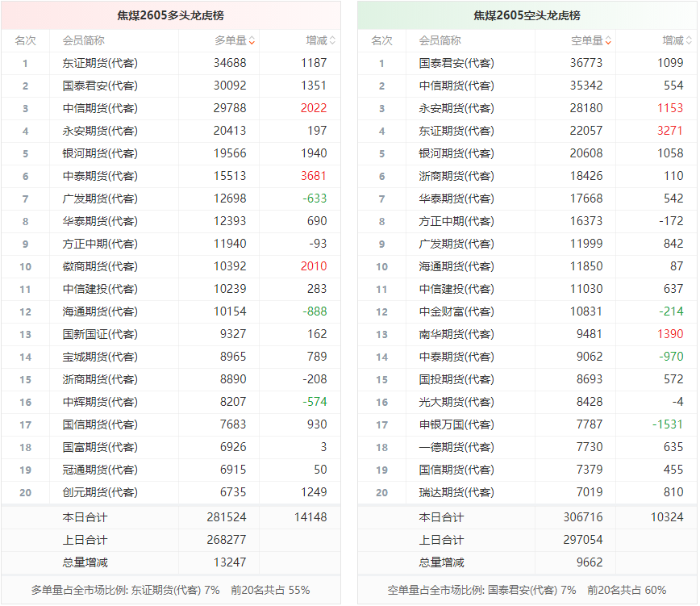Image resolution: width=700 pixels, height=606 pixels.
Task: Select the 焦煤2605多头龙虎榜 title
Action: point(170,15)
